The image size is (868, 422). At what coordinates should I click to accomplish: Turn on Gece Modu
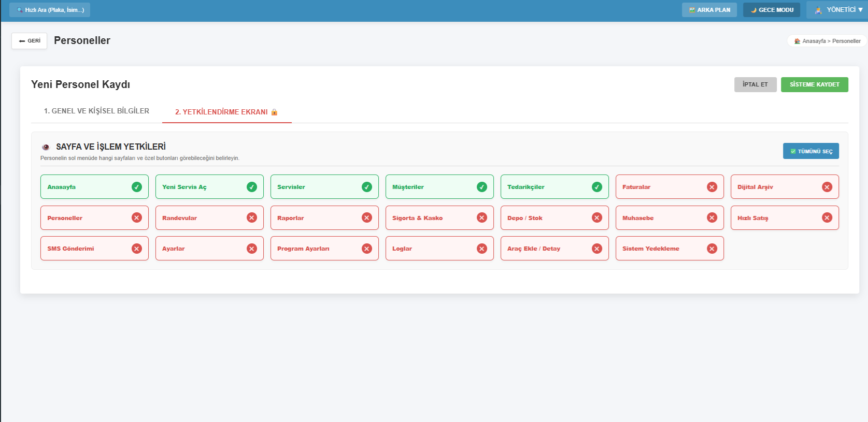(x=772, y=10)
